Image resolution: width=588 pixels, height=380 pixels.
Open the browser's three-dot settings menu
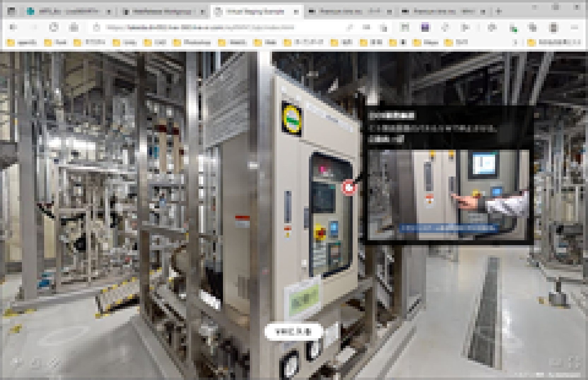point(574,27)
